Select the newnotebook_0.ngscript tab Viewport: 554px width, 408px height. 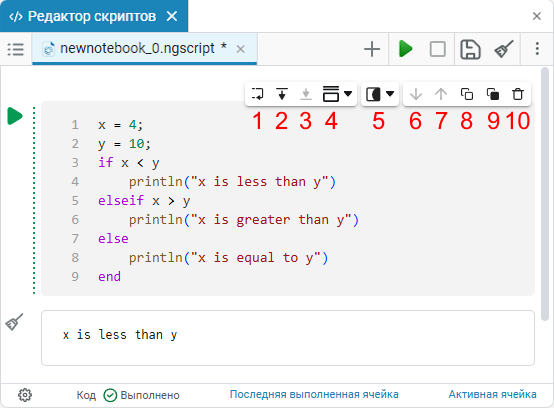pos(137,48)
